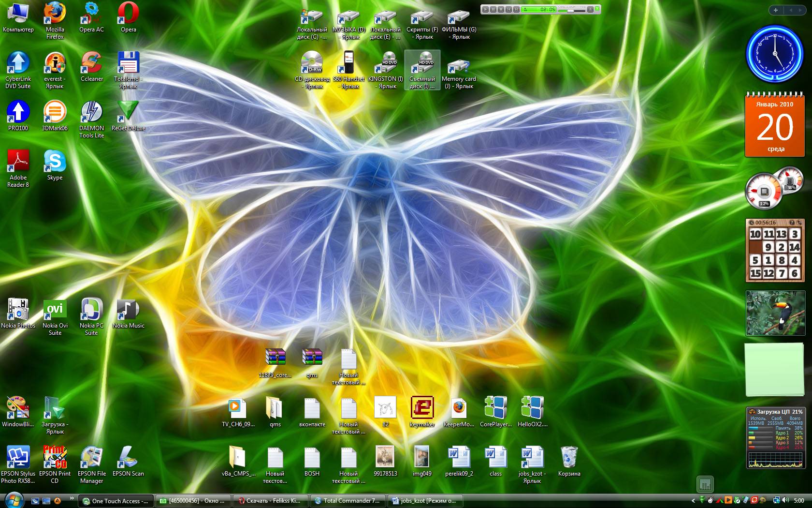
Task: Select the Ccleaner desktop icon
Action: [91, 63]
